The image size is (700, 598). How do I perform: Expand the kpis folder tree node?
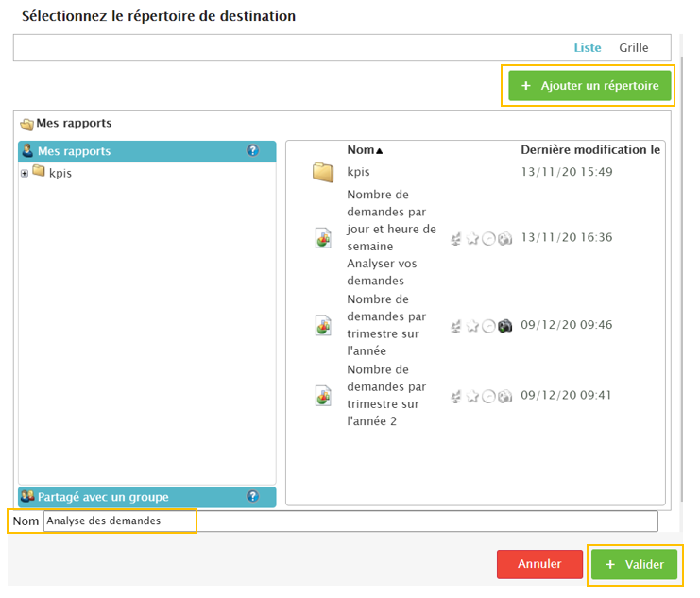(25, 174)
